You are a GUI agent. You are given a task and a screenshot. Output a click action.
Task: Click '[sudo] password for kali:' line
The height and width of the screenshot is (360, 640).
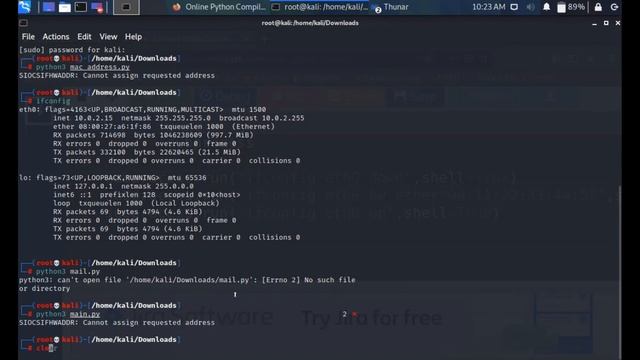tap(72, 50)
